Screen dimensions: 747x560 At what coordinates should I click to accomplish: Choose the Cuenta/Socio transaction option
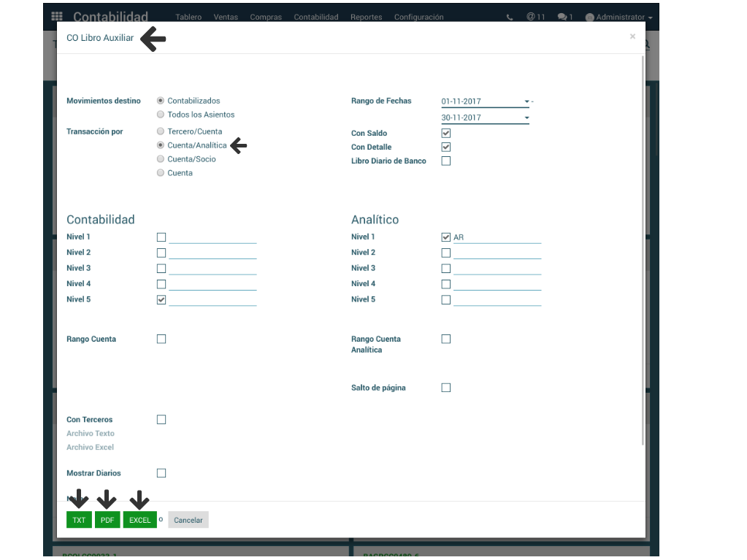[x=161, y=159]
